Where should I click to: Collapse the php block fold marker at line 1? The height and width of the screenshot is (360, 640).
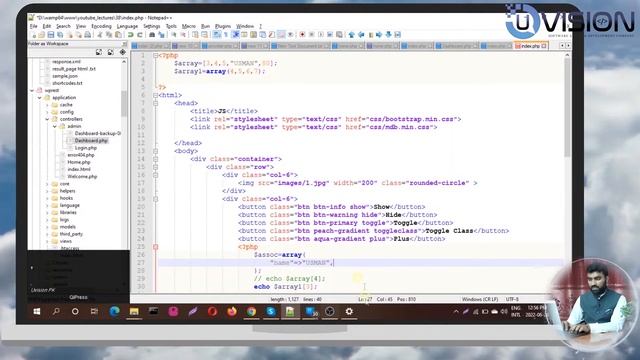pyautogui.click(x=156, y=56)
